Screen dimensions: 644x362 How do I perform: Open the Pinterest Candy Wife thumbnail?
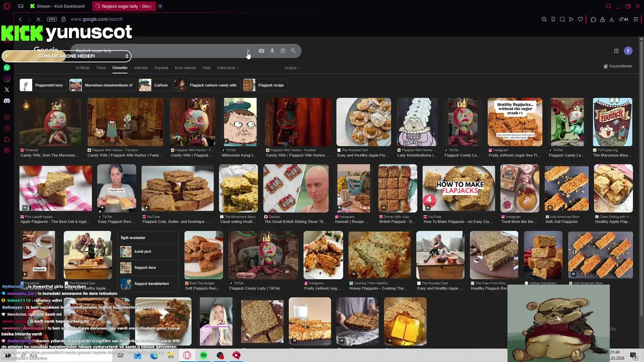[50, 122]
